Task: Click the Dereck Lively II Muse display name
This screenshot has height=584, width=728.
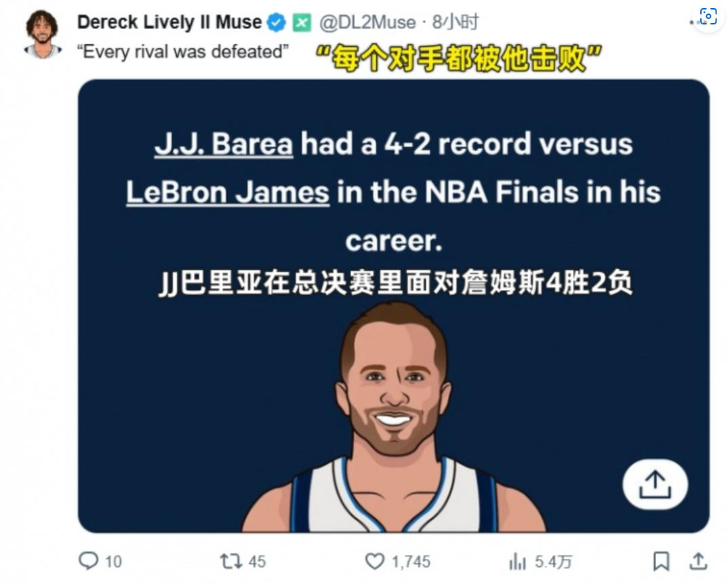Action: click(x=169, y=22)
